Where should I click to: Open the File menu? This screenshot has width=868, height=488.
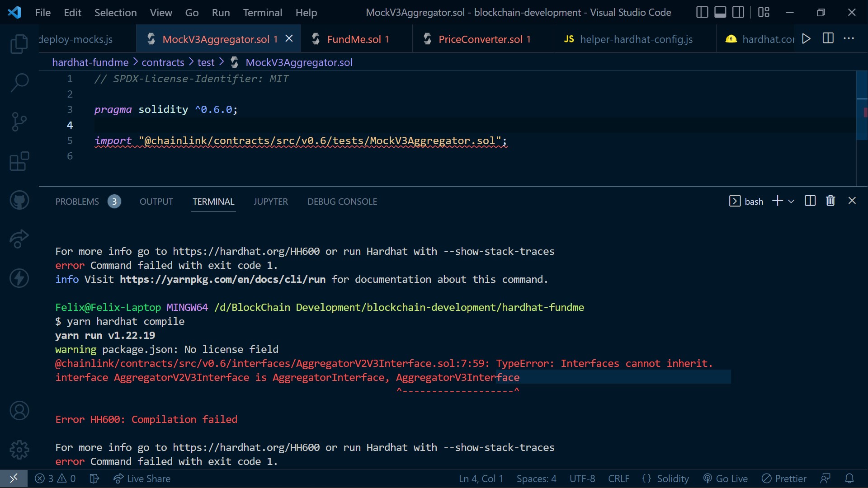coord(43,13)
